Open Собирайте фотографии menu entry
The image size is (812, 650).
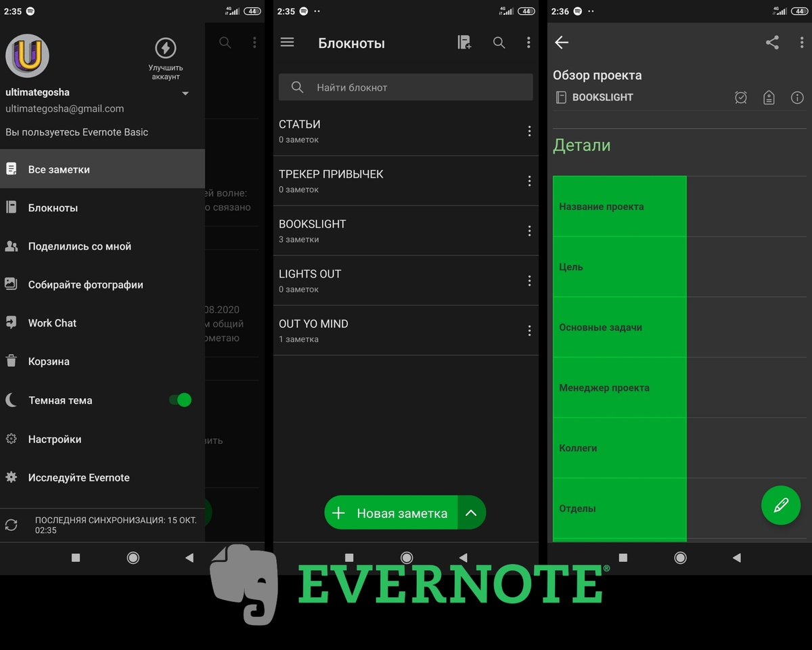coord(102,285)
